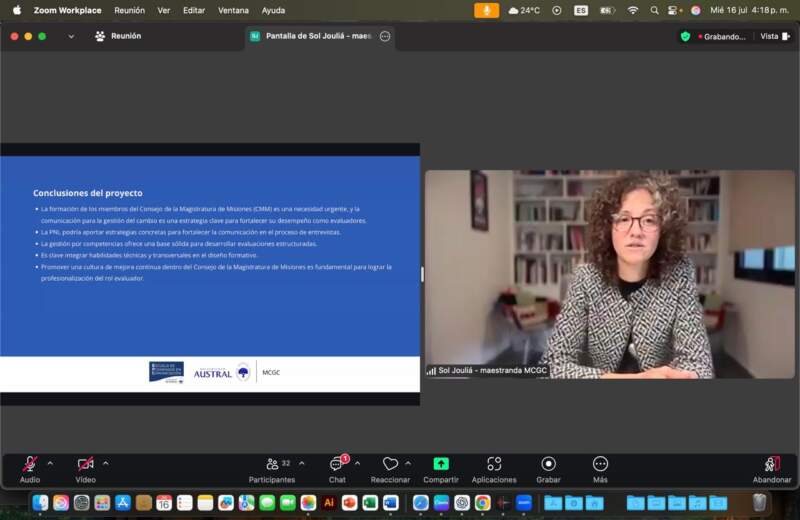Click the green encryption shield icon
The image size is (800, 520).
[686, 36]
